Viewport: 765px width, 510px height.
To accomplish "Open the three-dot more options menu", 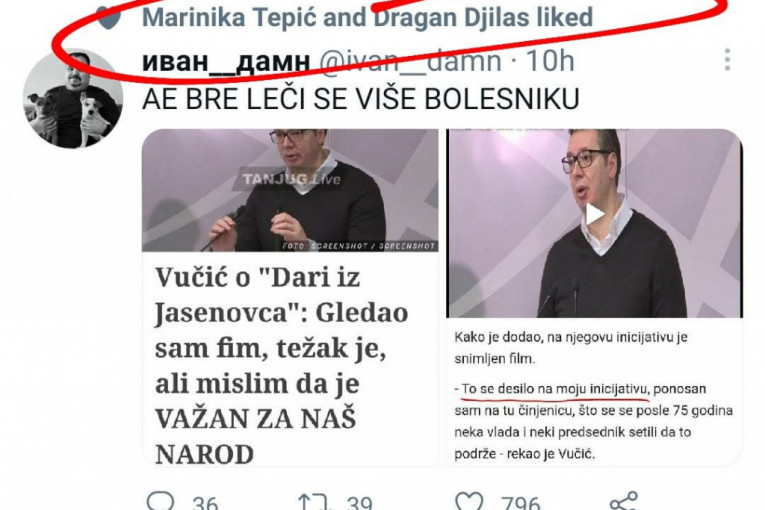I will (x=727, y=60).
